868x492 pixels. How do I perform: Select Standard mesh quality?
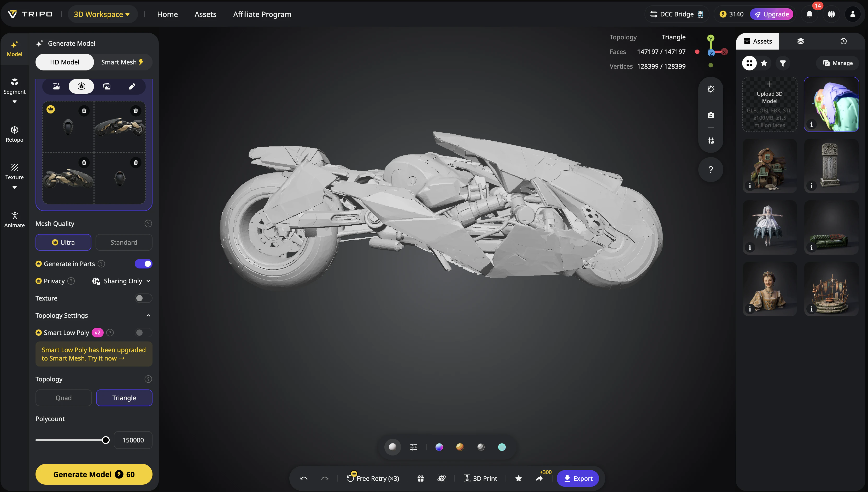click(124, 242)
